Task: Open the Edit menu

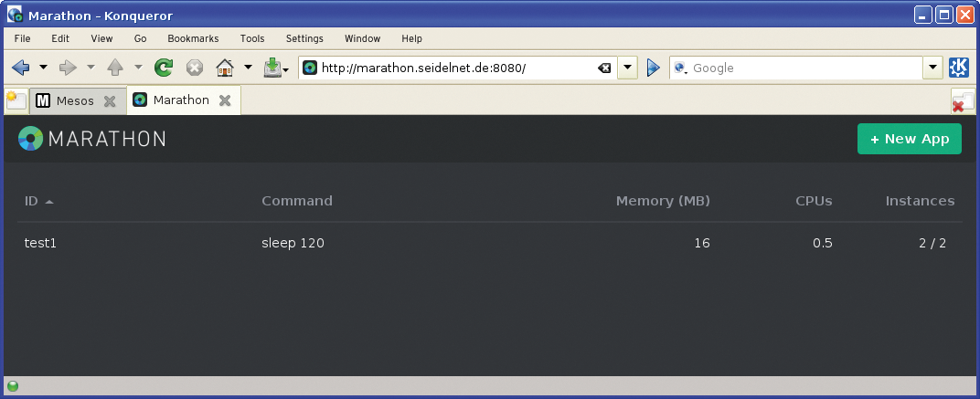Action: click(60, 38)
